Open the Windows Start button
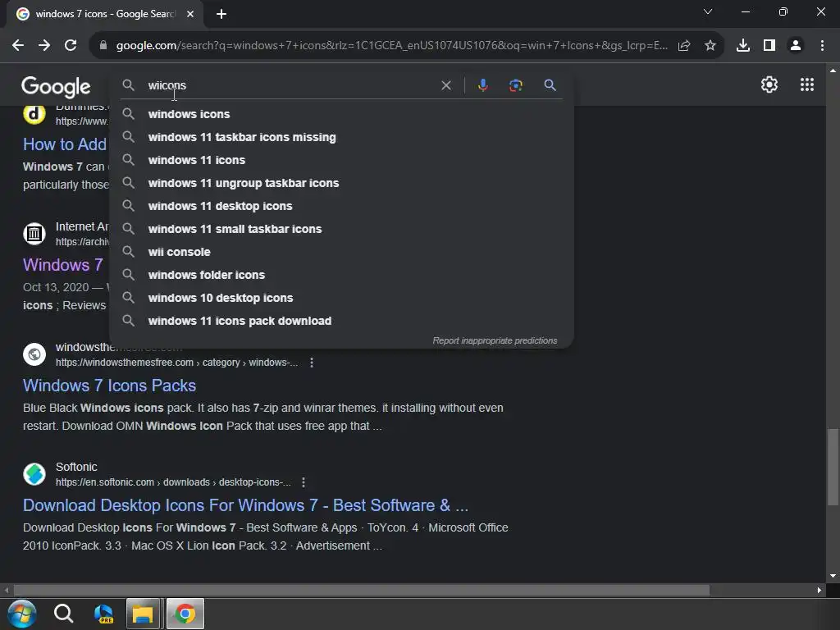840x630 pixels. coord(22,614)
